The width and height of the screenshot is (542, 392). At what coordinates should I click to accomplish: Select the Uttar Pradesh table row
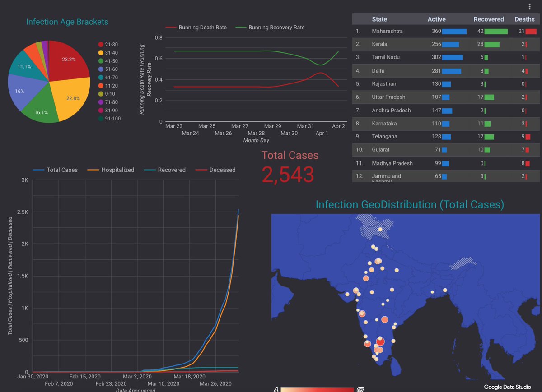(x=446, y=97)
